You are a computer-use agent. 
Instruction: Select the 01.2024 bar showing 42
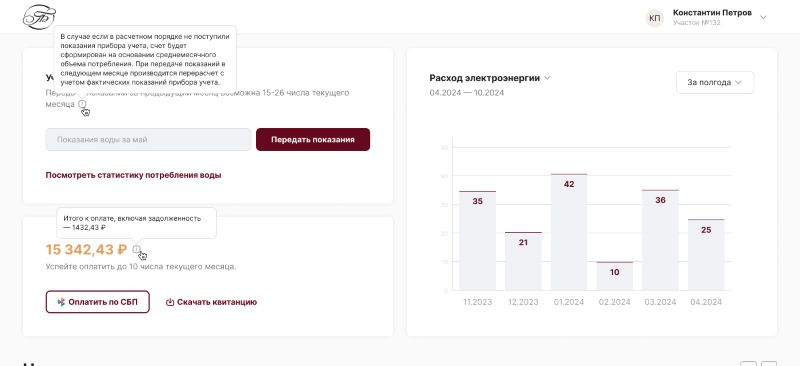(x=569, y=232)
